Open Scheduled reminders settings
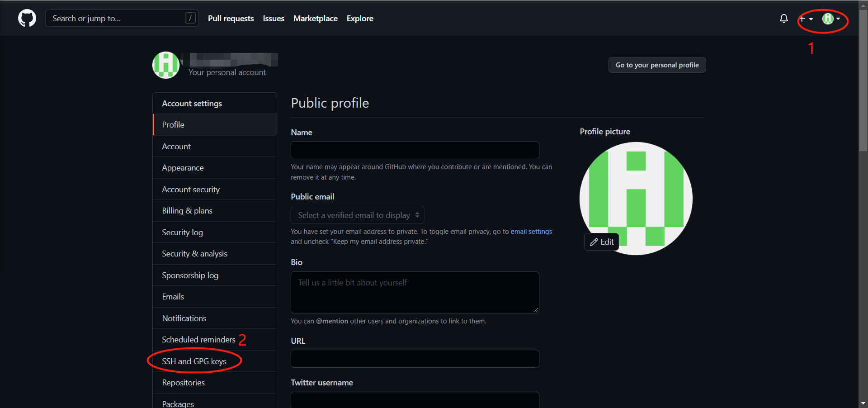 tap(215, 340)
